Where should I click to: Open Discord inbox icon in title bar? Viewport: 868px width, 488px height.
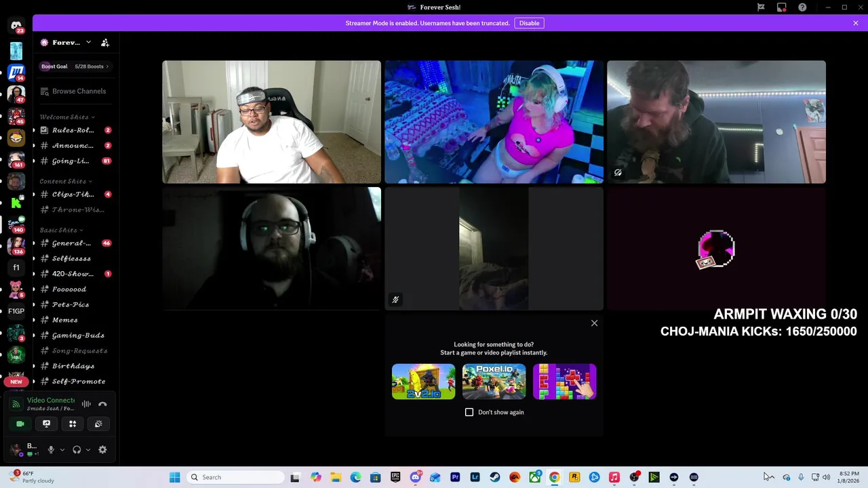(x=782, y=7)
